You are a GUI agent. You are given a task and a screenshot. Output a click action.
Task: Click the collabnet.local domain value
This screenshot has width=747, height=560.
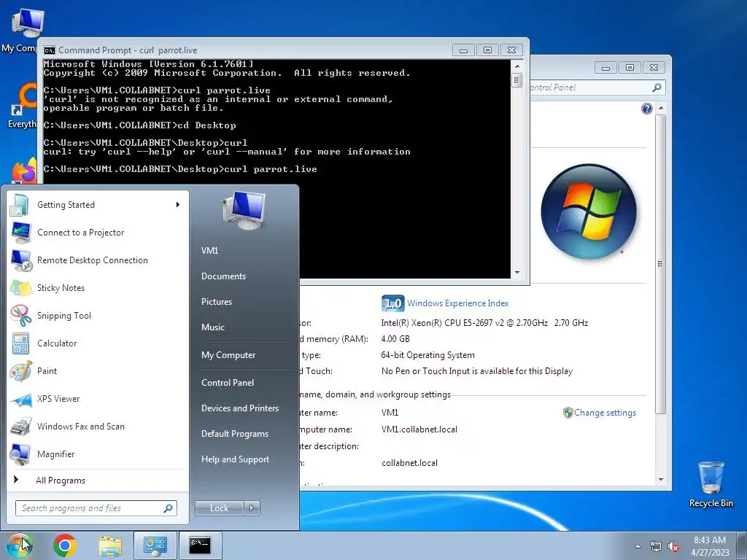tap(409, 463)
